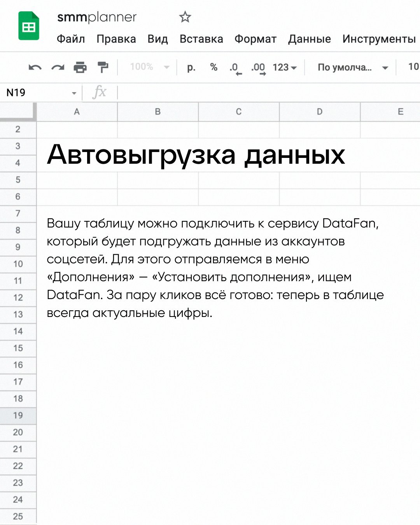Open the 100% zoom dropdown

(149, 67)
